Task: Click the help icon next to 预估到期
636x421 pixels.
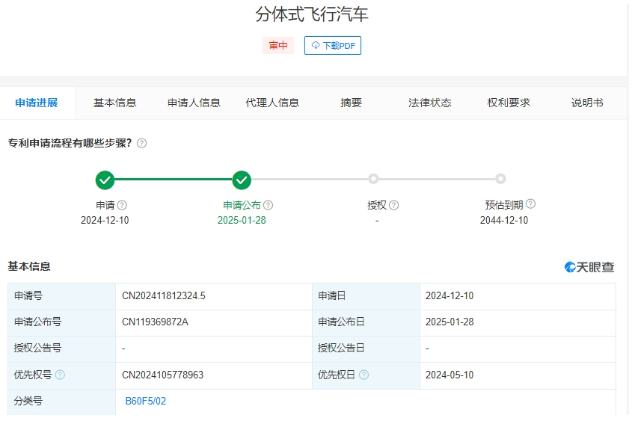Action: 531,204
